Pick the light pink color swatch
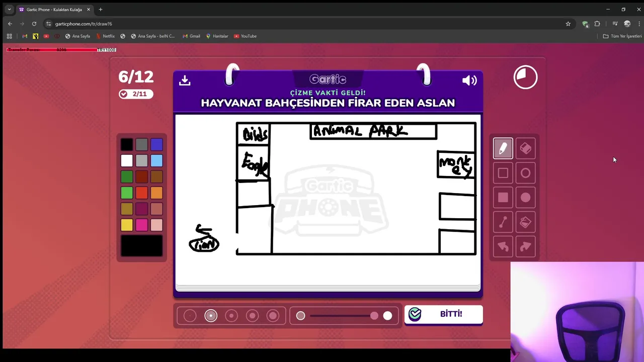This screenshot has height=362, width=644. point(156,225)
